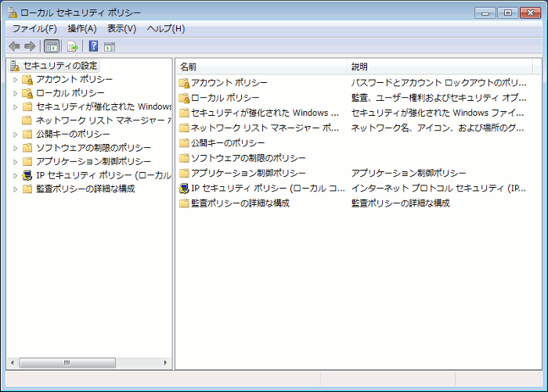Select ネットワーク リスト マネージャー in the tree

click(x=102, y=120)
